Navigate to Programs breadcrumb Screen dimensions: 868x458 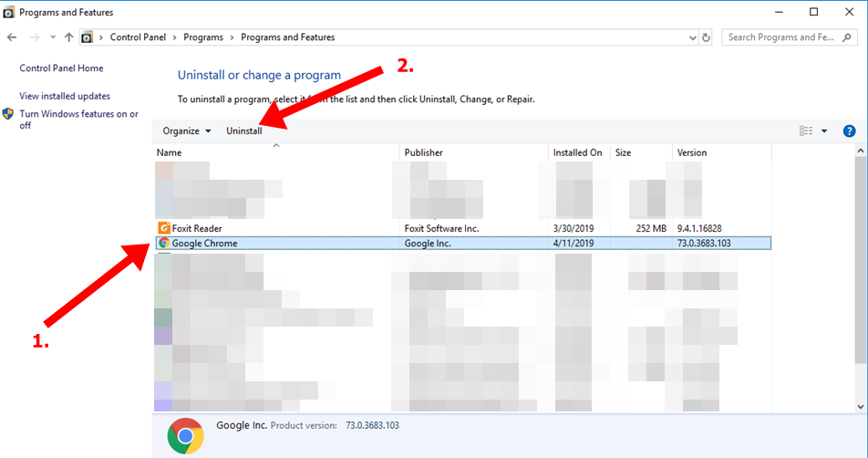pos(203,37)
